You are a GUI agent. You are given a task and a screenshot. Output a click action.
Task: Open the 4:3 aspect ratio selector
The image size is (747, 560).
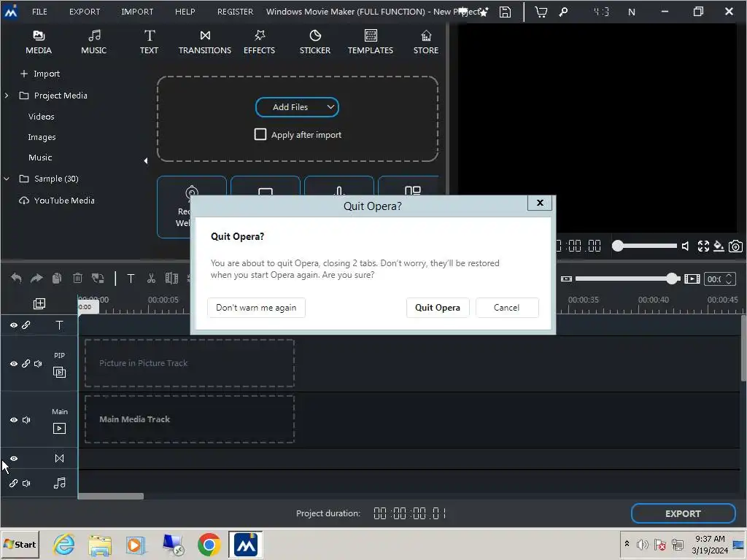(x=602, y=12)
